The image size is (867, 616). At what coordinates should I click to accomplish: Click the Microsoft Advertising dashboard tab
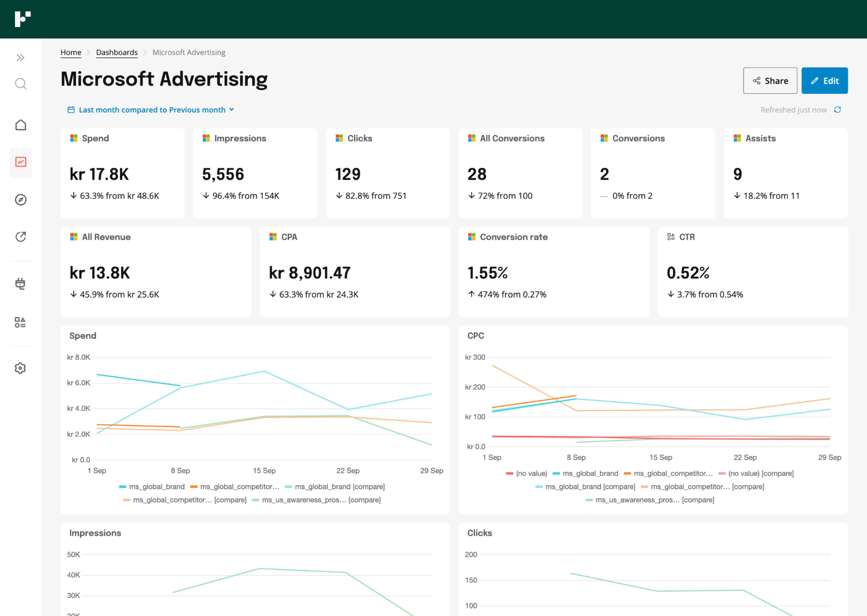tap(189, 53)
